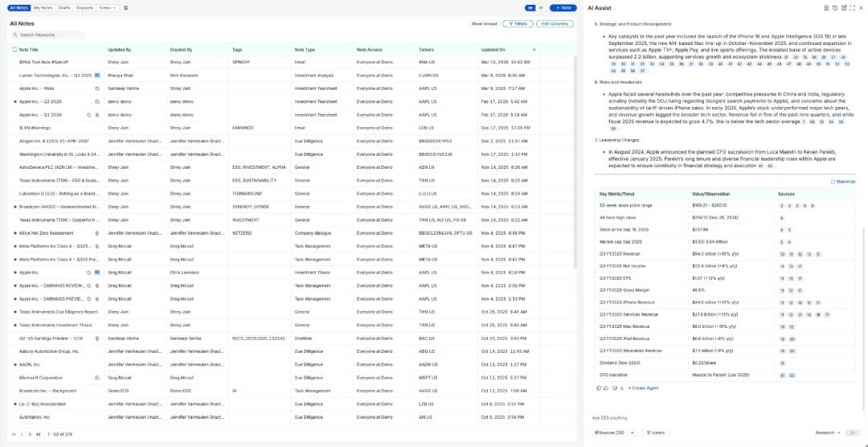Open AI Assist chat history icon
Screen dimensions: 868x447
tap(835, 8)
